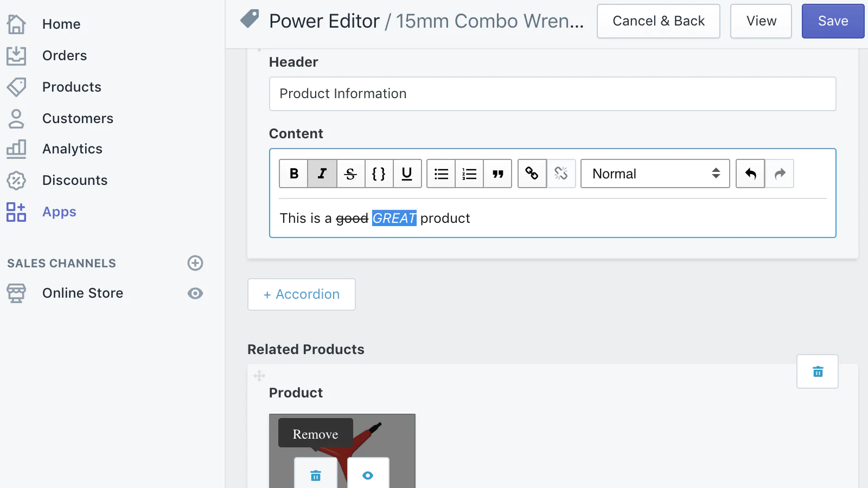Toggle italic formatting button
Viewport: 868px width, 488px height.
322,174
